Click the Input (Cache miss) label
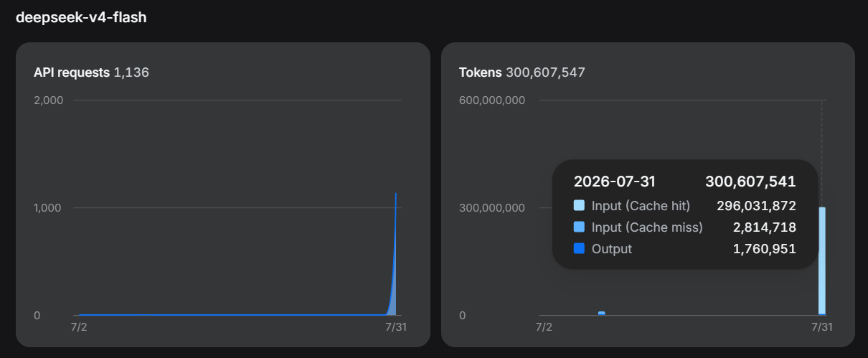Image resolution: width=868 pixels, height=358 pixels. pyautogui.click(x=647, y=227)
